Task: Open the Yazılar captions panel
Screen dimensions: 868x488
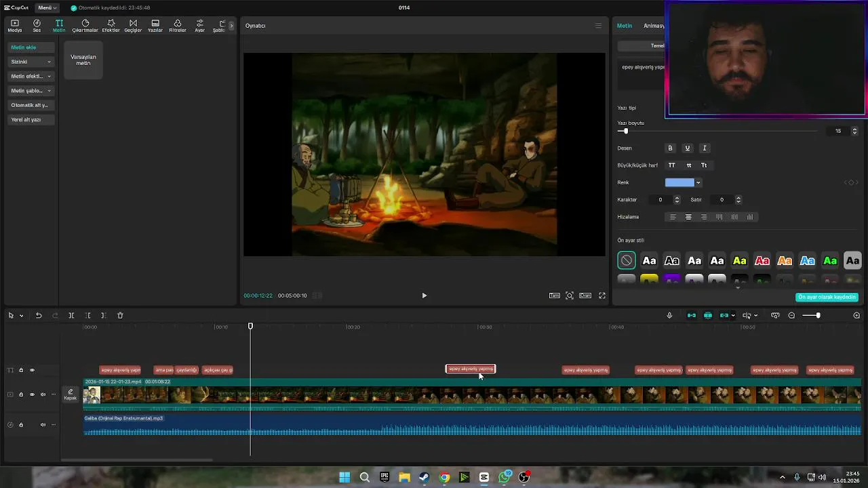Action: click(x=155, y=26)
